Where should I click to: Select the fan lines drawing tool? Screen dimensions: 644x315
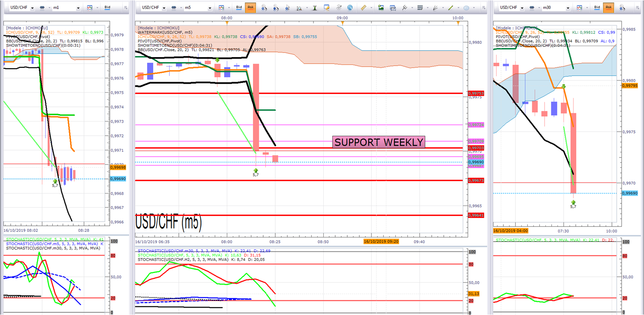pyautogui.click(x=435, y=8)
